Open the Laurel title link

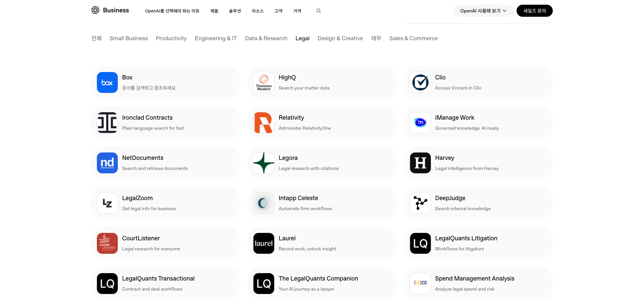pos(287,238)
